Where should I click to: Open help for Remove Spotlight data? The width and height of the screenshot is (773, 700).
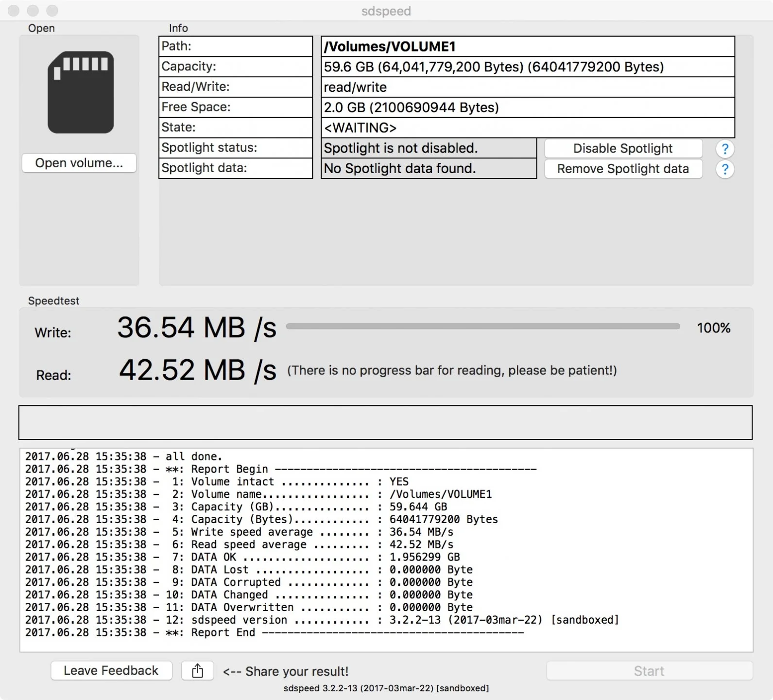[x=724, y=169]
